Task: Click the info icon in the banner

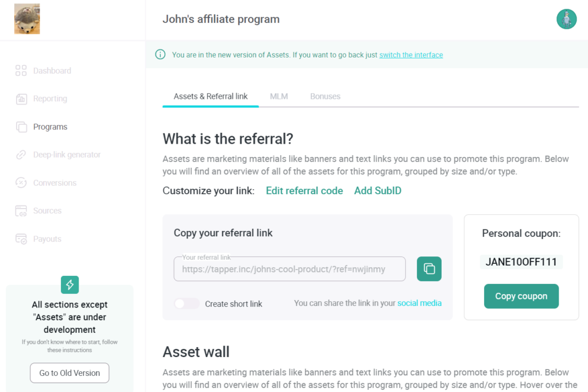Action: tap(160, 54)
